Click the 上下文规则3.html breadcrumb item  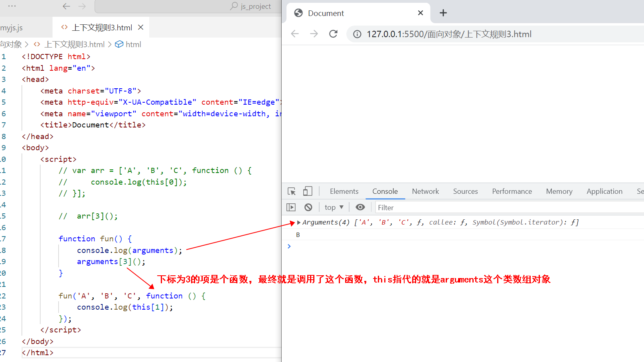74,44
